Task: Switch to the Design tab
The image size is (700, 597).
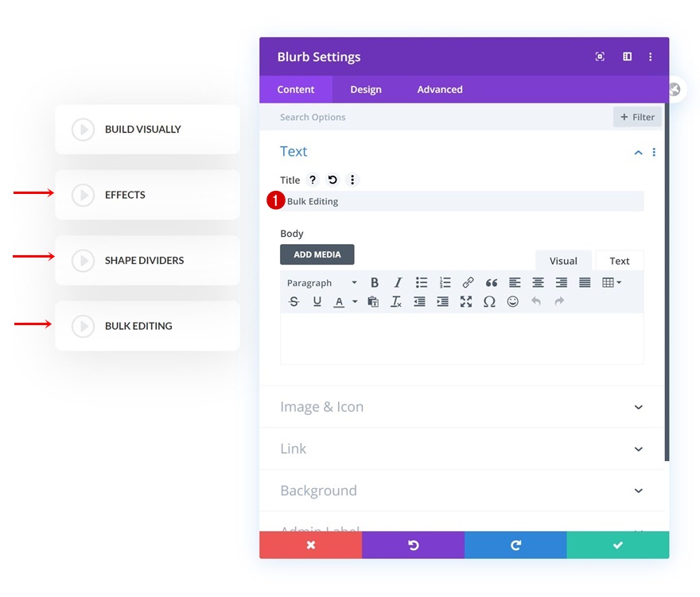Action: [x=366, y=89]
